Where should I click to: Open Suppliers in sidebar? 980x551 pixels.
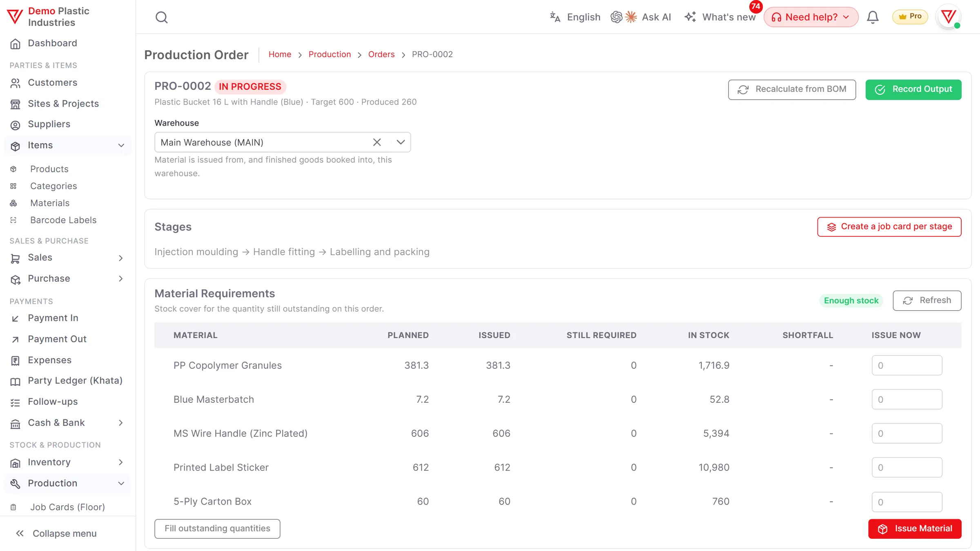pyautogui.click(x=68, y=124)
